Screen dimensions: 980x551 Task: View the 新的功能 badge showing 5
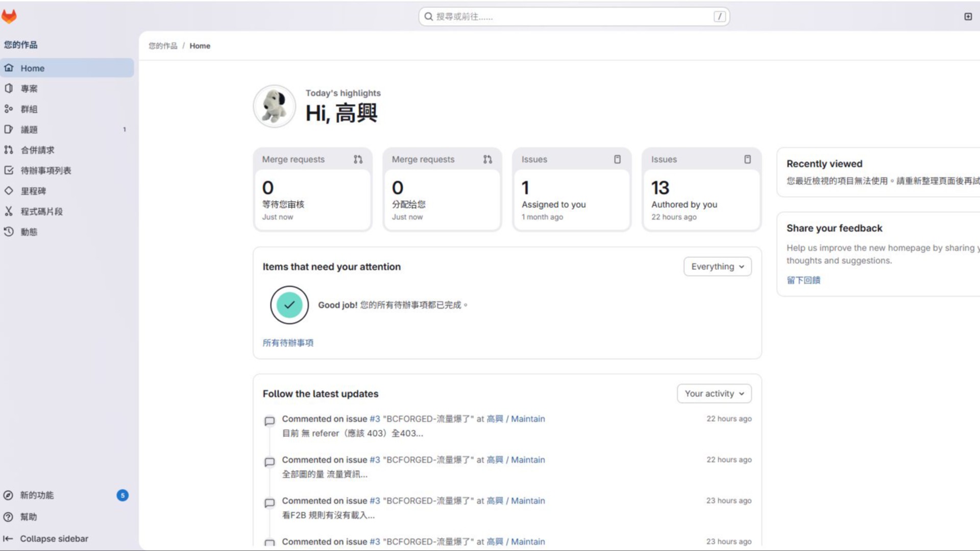tap(122, 495)
